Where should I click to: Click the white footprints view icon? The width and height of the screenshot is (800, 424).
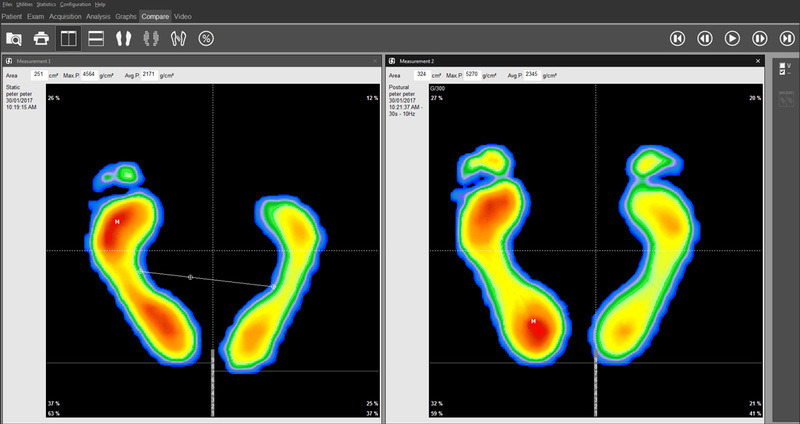[x=124, y=38]
